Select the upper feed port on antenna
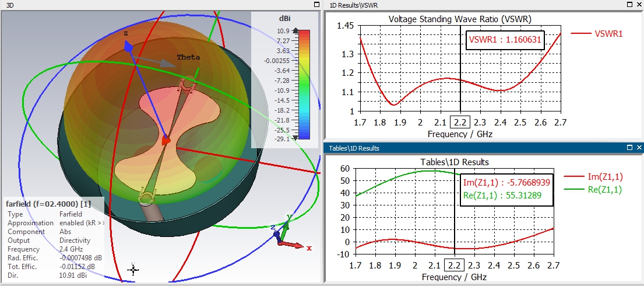The height and width of the screenshot is (286, 644). [x=187, y=84]
